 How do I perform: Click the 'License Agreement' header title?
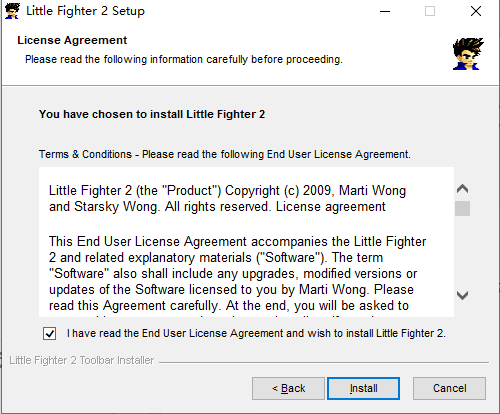(72, 40)
